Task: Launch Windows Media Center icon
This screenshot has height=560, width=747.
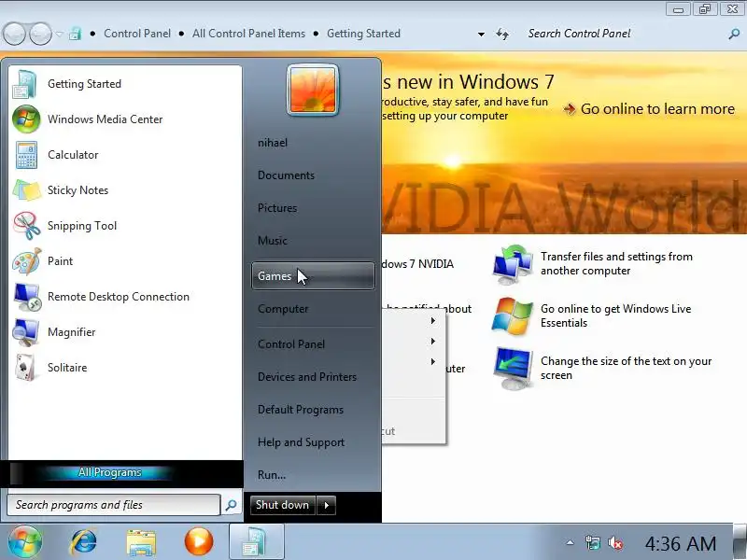Action: (26, 119)
